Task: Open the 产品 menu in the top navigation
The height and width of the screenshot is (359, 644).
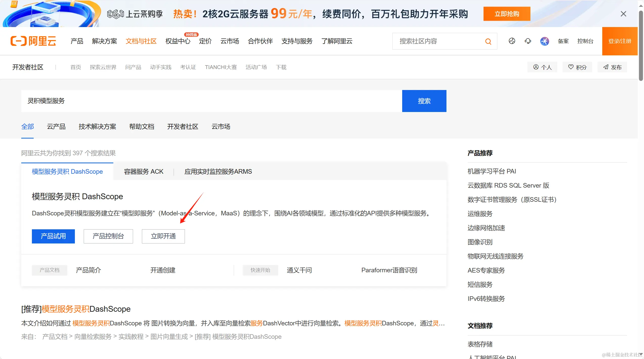Action: tap(77, 41)
